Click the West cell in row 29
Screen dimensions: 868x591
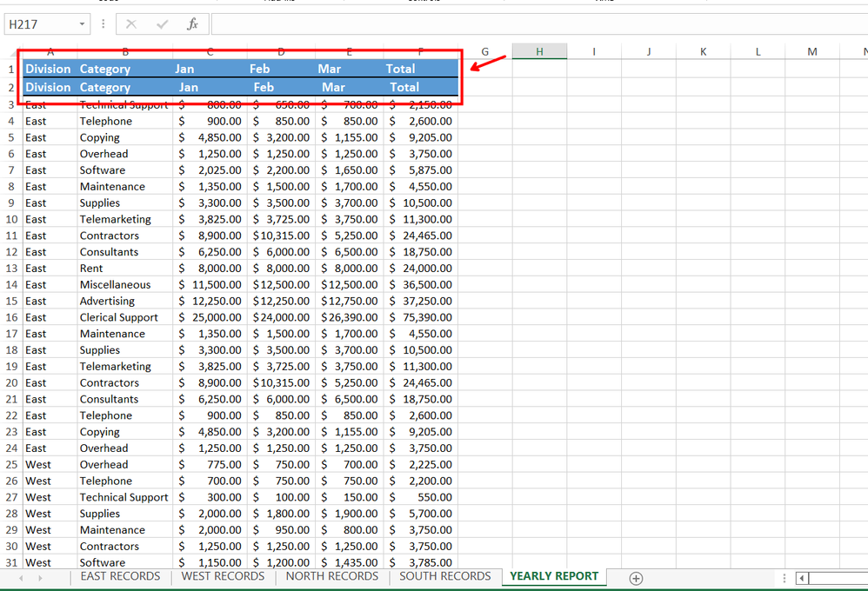(50, 529)
